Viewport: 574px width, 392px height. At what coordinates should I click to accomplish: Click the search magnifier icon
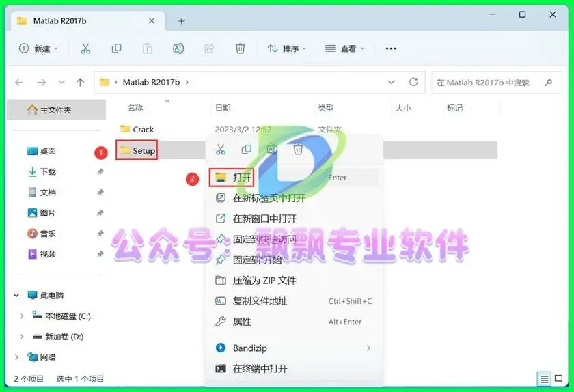coord(548,83)
